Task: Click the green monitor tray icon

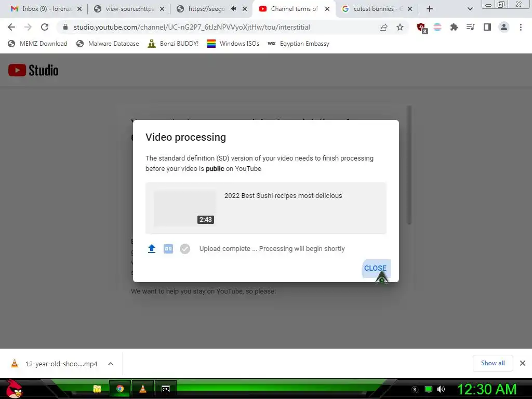Action: 429,389
